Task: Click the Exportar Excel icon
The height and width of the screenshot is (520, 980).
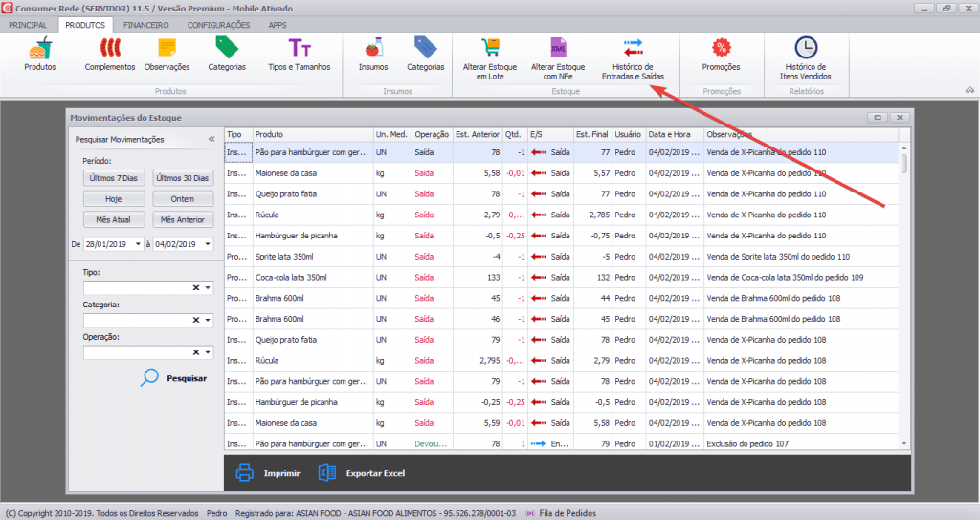Action: click(x=327, y=473)
